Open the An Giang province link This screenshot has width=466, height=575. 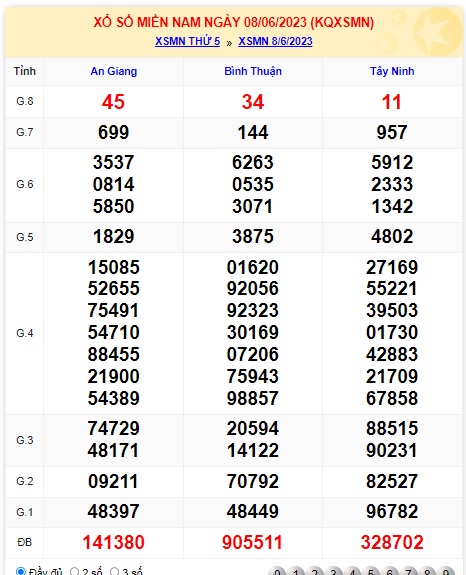coord(114,71)
